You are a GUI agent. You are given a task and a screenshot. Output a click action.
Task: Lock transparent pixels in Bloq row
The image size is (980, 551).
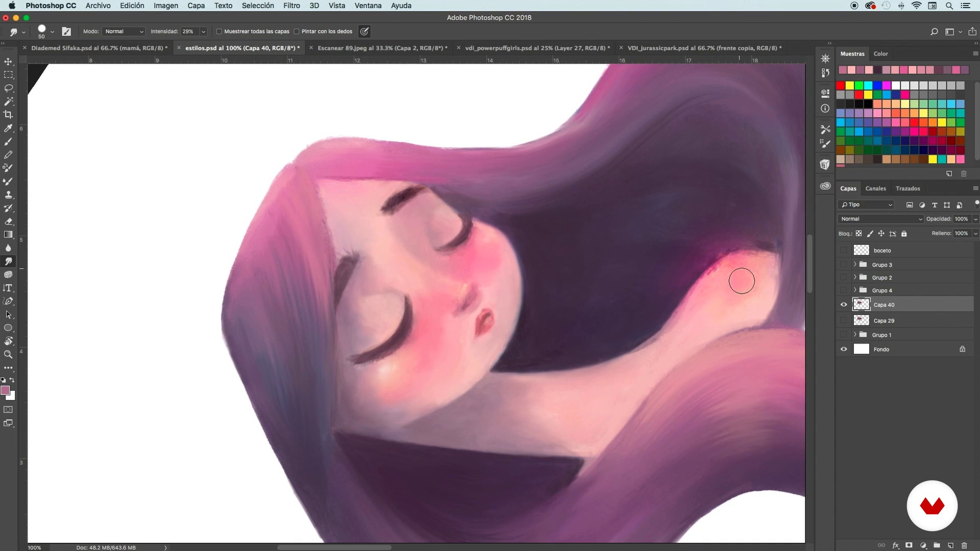coord(859,234)
